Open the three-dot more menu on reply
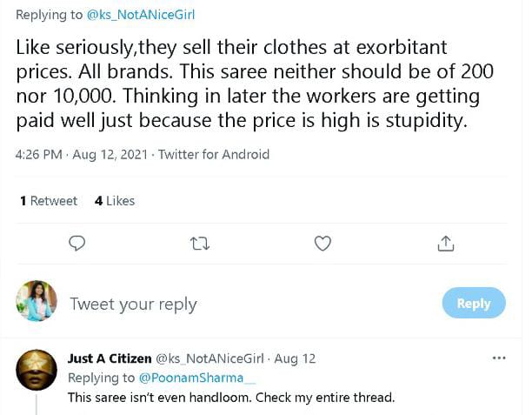Image resolution: width=532 pixels, height=415 pixels. click(x=499, y=358)
